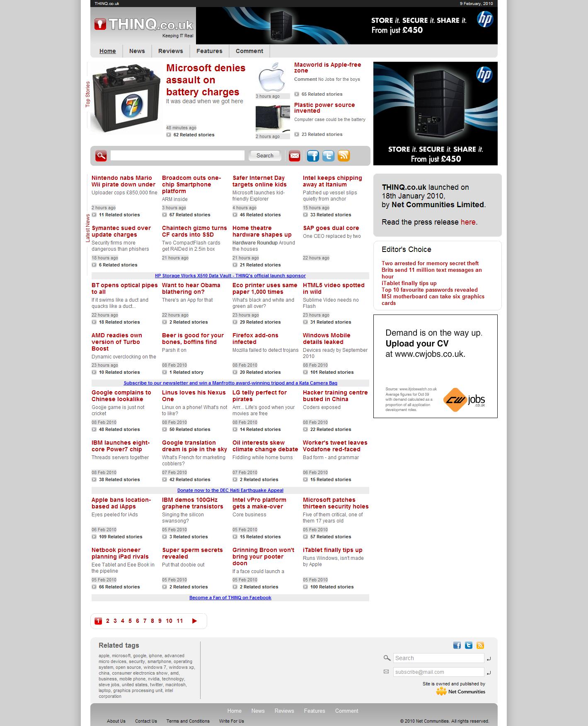Open the HP Storage Works X510 sponsor link
588x726 pixels.
pos(230,276)
